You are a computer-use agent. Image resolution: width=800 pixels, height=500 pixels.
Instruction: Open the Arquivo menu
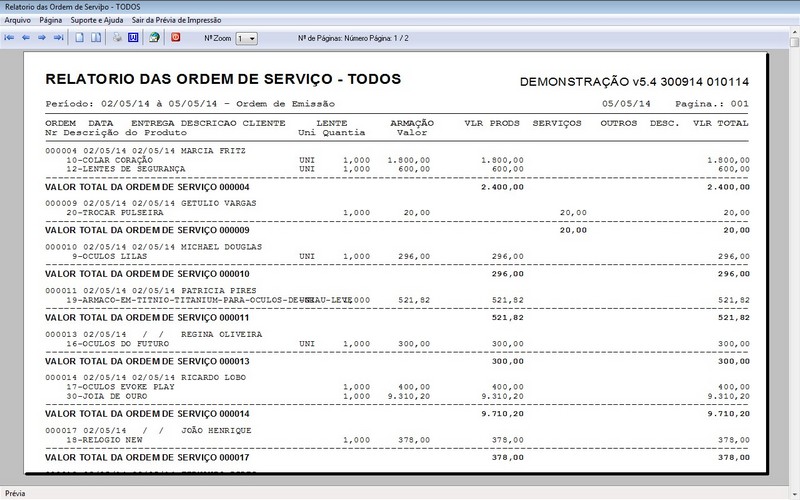pos(18,20)
